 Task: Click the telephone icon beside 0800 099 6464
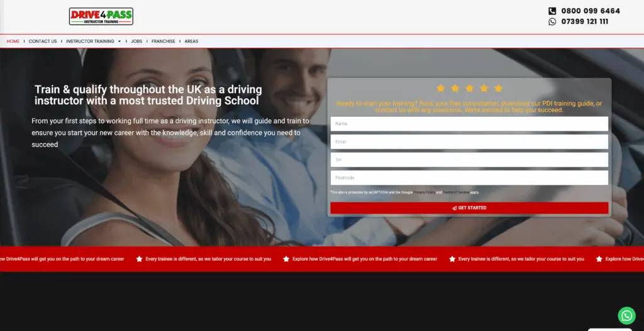[x=552, y=11]
